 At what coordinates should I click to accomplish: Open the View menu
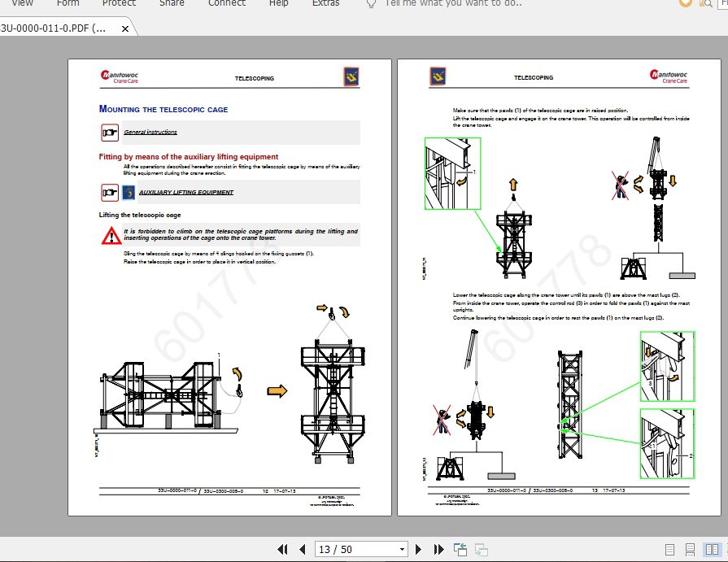point(21,4)
